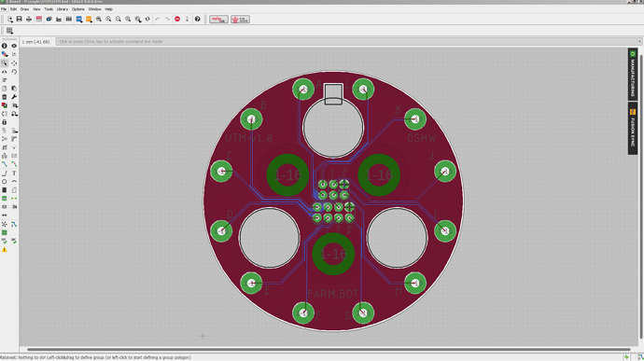This screenshot has width=644, height=361.
Task: Select the Ripup tool
Action: (x=14, y=164)
